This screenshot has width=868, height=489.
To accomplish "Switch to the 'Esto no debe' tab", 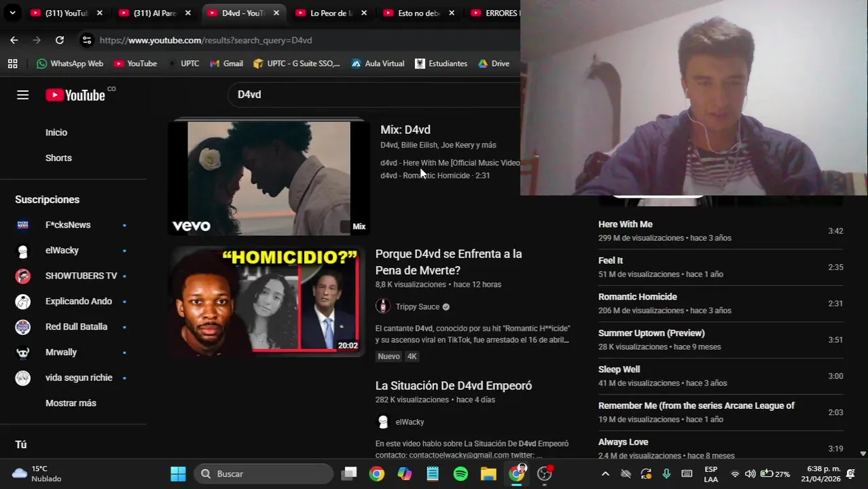I will point(418,13).
